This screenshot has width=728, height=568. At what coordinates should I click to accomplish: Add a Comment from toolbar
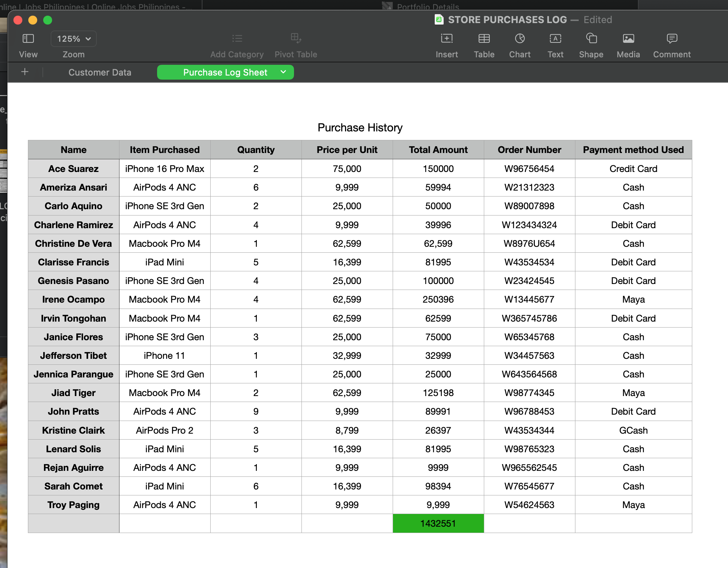[672, 38]
